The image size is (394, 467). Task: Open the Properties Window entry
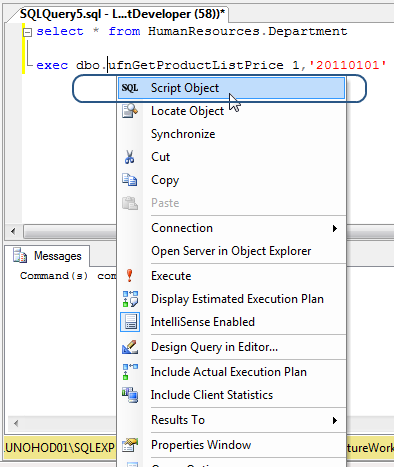(x=231, y=445)
